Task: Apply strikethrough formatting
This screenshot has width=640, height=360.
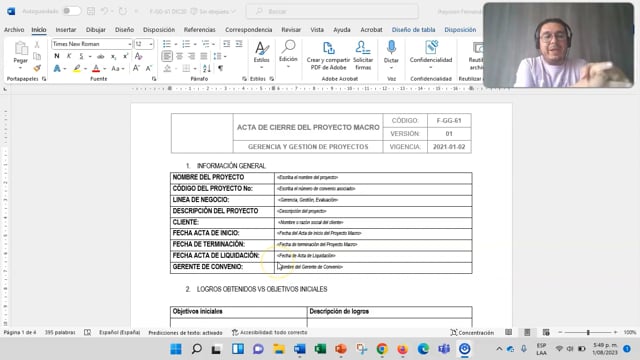Action: tap(100, 56)
